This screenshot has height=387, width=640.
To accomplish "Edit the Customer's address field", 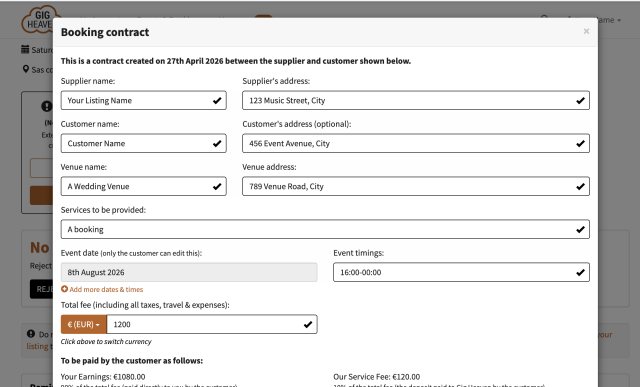I will [x=416, y=143].
